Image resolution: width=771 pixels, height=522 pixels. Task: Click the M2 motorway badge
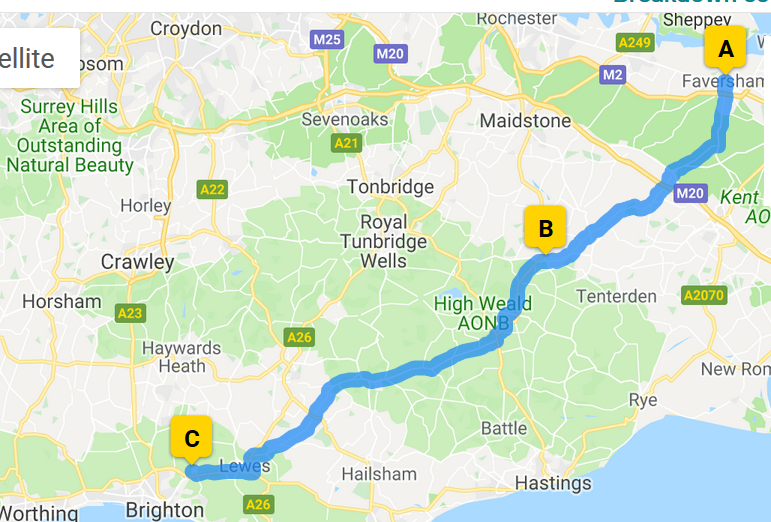[x=613, y=75]
